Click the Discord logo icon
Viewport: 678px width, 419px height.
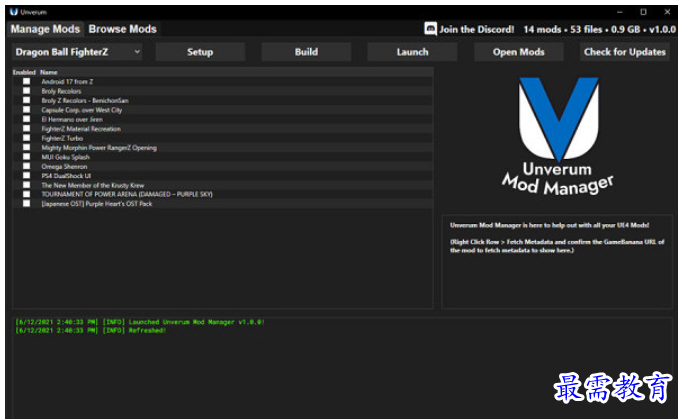tap(430, 29)
